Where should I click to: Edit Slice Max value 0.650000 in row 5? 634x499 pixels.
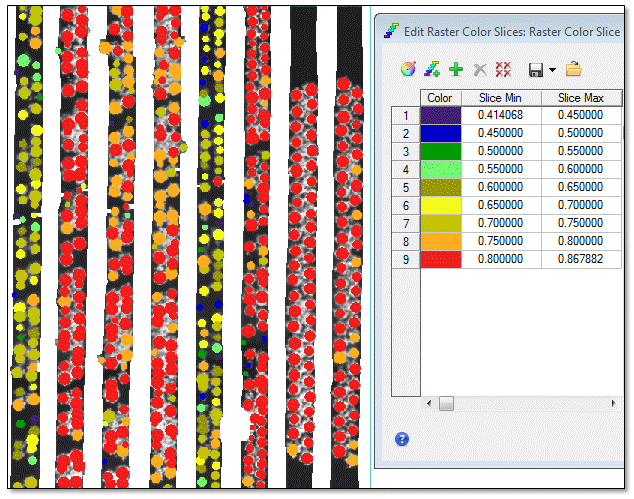[x=581, y=187]
